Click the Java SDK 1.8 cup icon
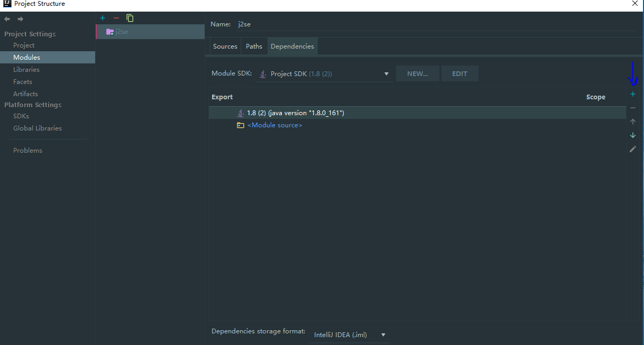 [241, 113]
